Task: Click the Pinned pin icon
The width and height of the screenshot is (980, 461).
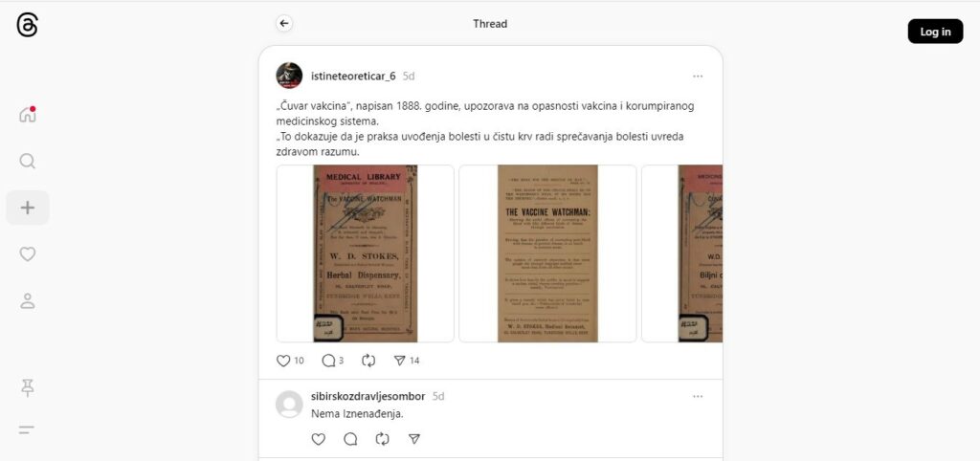Action: pos(28,388)
